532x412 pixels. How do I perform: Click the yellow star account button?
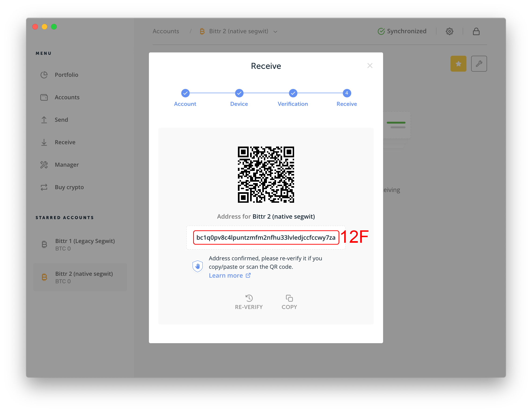(x=458, y=64)
